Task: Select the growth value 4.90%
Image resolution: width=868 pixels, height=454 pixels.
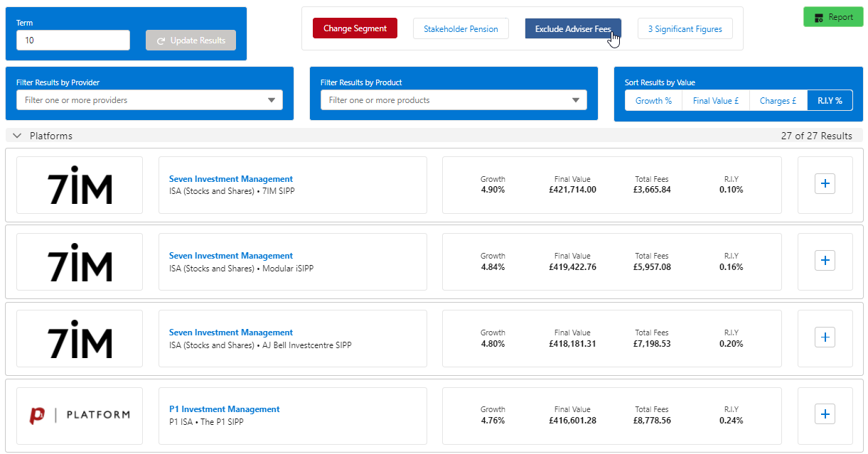Action: [x=493, y=190]
